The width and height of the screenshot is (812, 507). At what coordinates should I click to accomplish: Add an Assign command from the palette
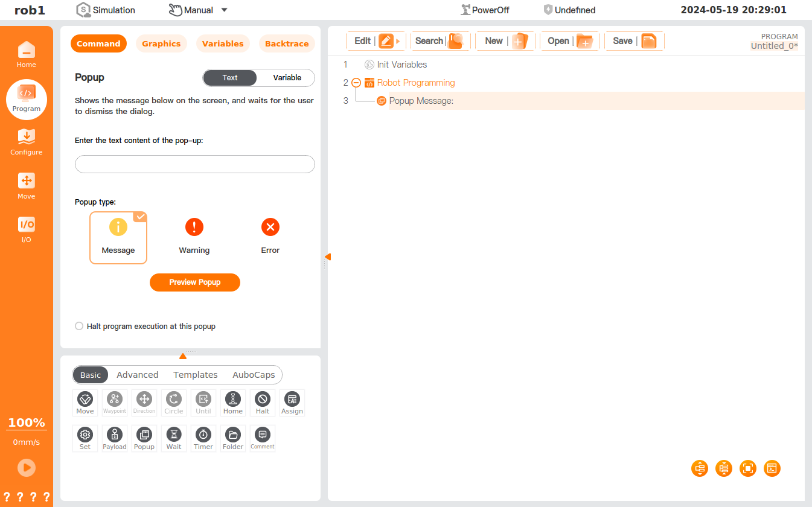pyautogui.click(x=292, y=402)
